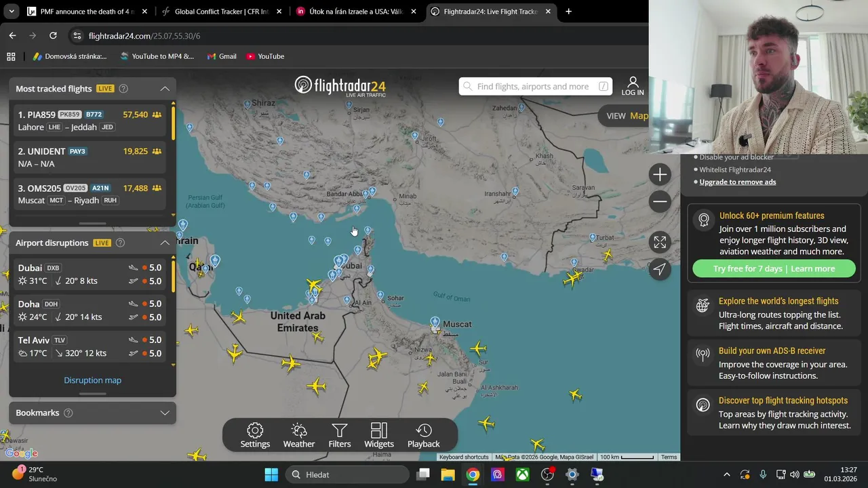Screen dimensions: 868x488
Task: Switch to the PMF announce tab
Action: [85, 12]
